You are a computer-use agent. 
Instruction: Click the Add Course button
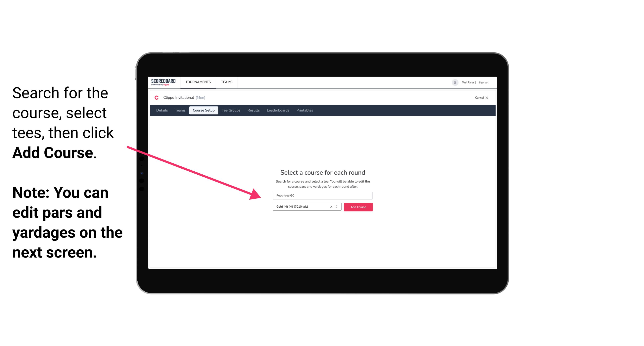tap(358, 207)
